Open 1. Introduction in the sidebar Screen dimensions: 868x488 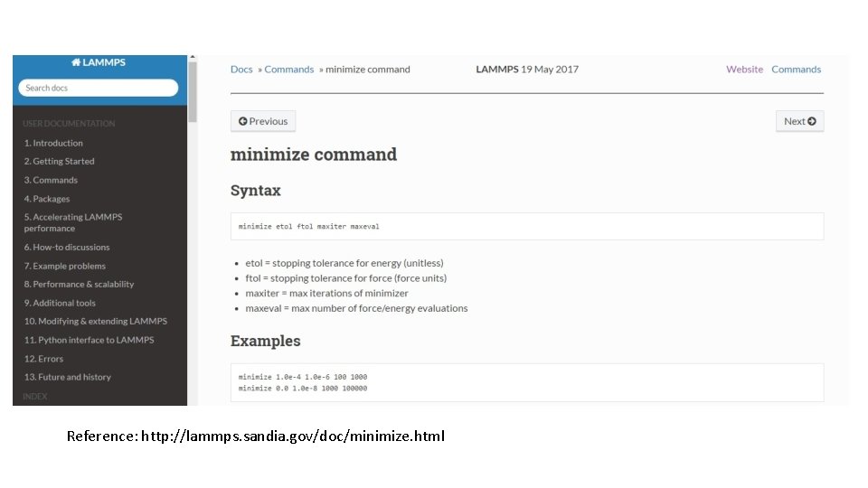point(53,143)
